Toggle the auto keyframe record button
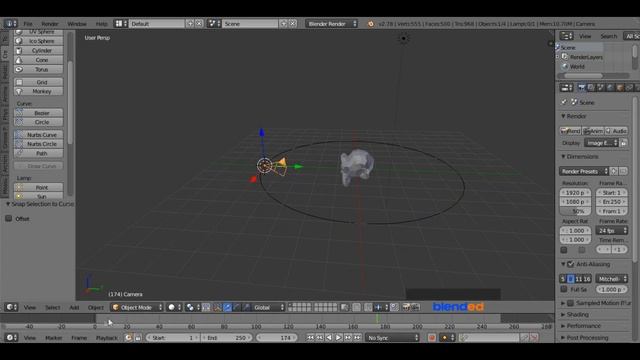Screen dimensions: 640x360 tap(432, 338)
